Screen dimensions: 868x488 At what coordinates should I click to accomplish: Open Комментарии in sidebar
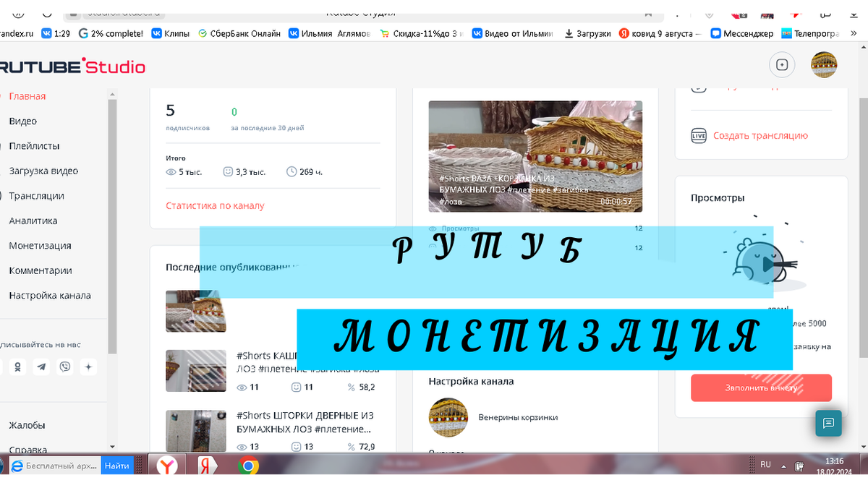[41, 271]
